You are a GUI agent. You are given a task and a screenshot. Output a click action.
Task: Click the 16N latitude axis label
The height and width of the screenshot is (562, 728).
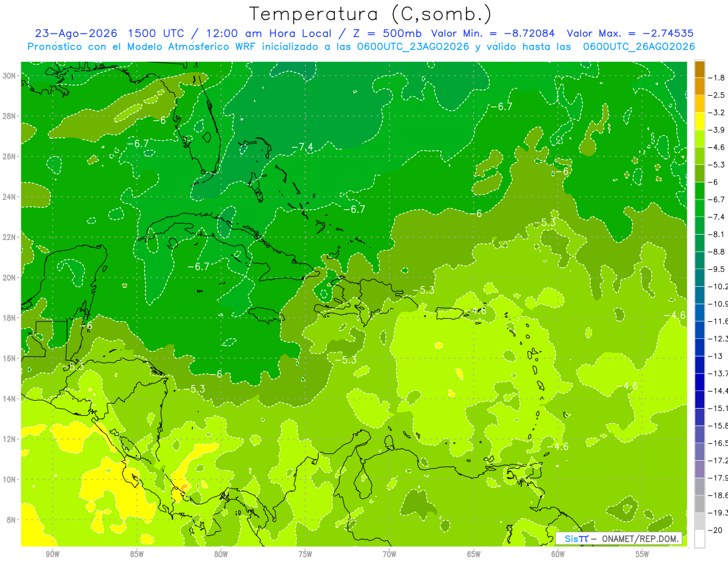coord(10,358)
